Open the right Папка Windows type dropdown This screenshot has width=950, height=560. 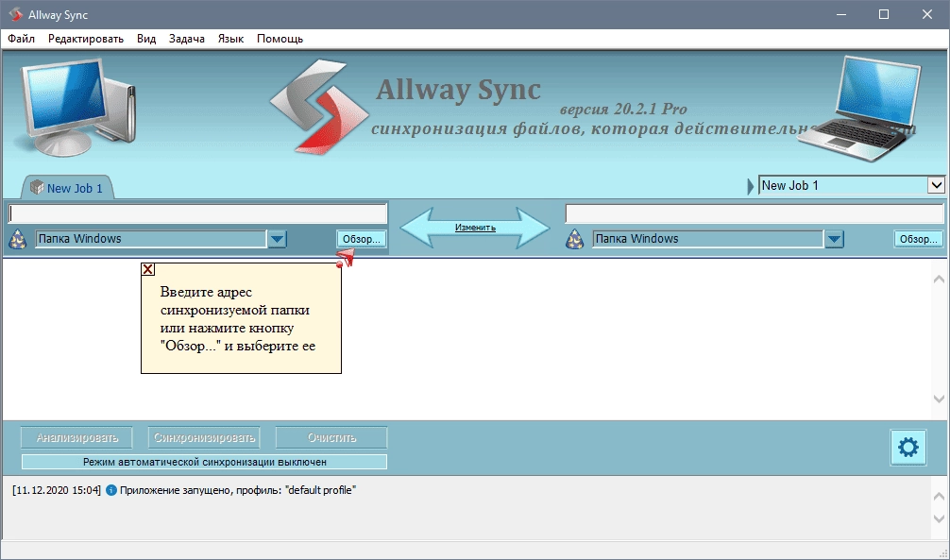pyautogui.click(x=834, y=239)
